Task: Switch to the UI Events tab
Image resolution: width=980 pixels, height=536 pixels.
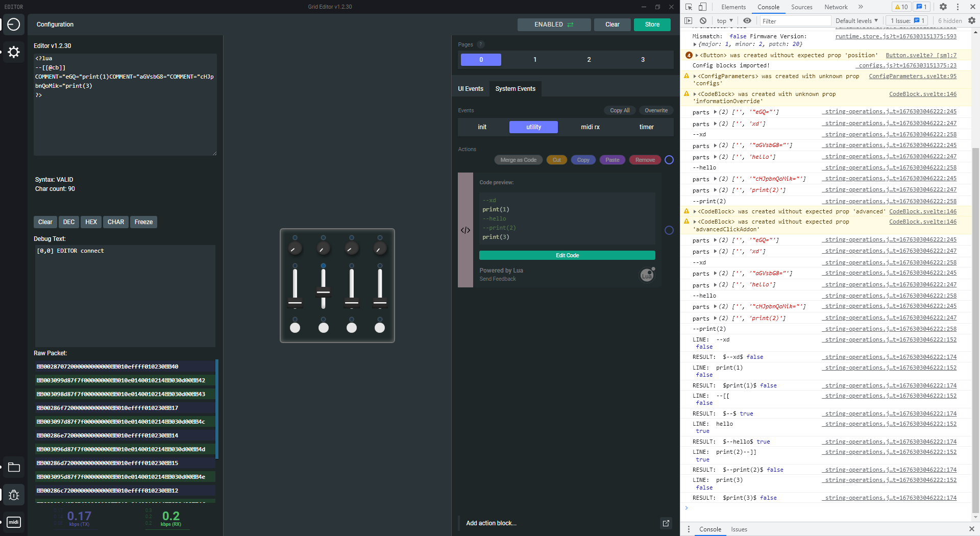Action: 470,89
